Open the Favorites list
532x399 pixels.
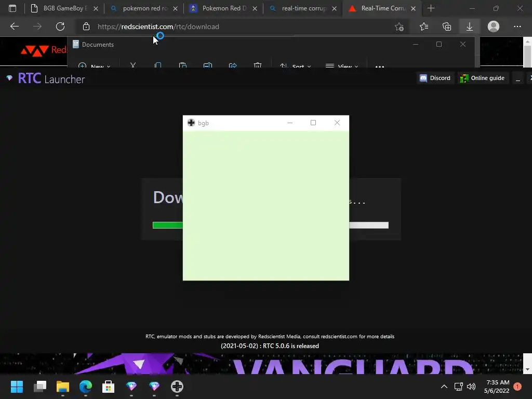click(424, 26)
